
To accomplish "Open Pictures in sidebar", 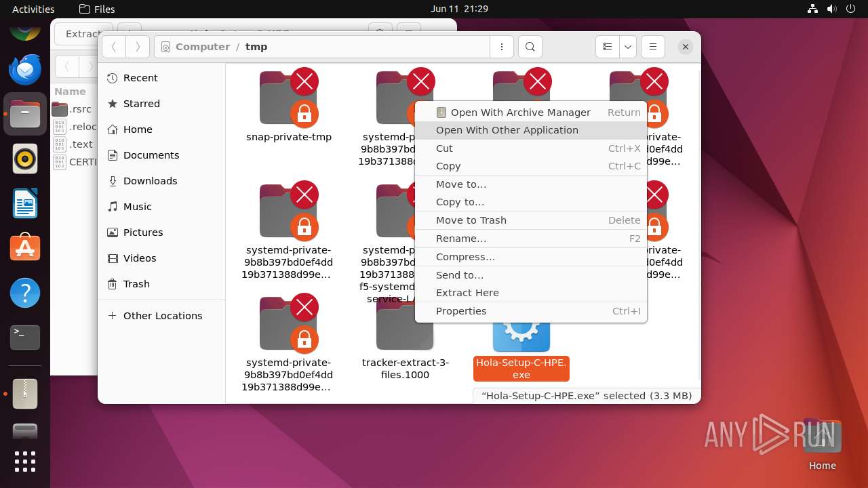I will tap(161, 232).
